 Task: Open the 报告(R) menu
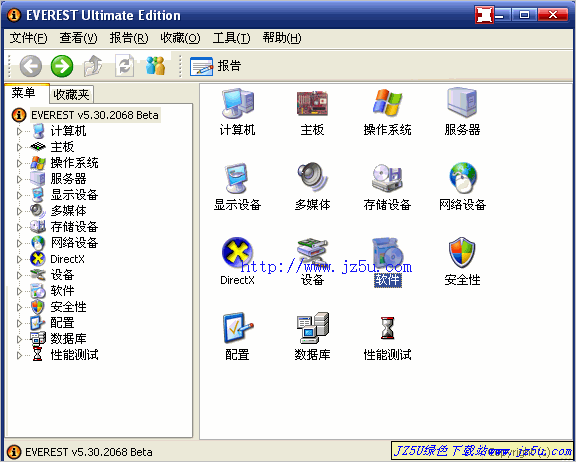(x=129, y=38)
